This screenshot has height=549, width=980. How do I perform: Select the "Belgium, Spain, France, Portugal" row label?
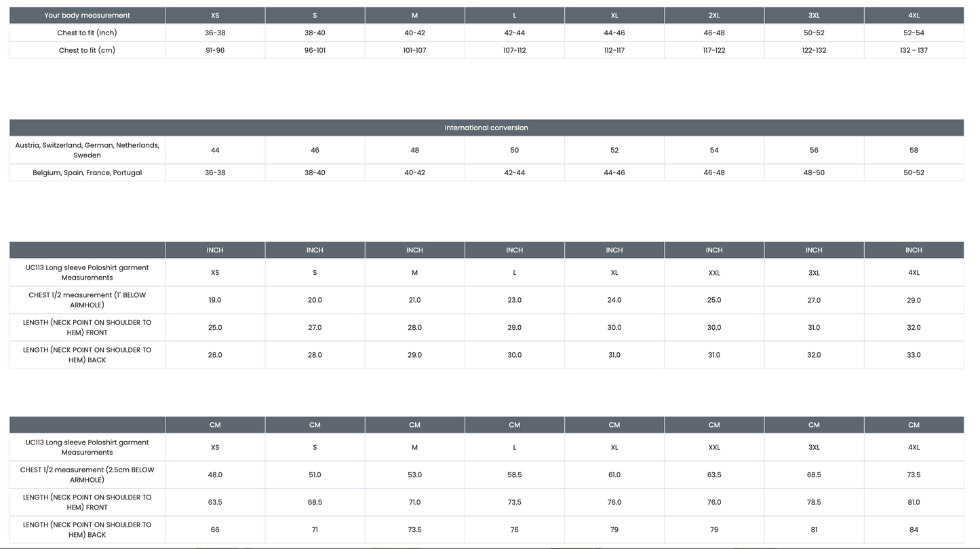(x=87, y=172)
